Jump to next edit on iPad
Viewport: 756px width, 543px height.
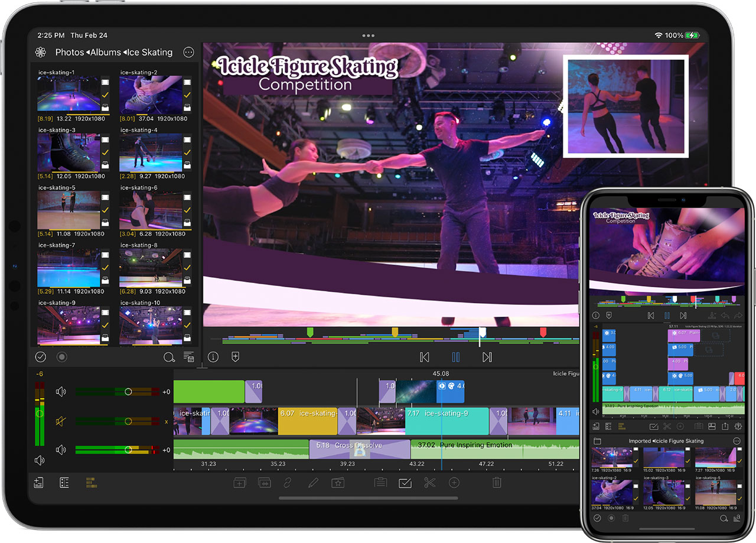click(x=487, y=357)
